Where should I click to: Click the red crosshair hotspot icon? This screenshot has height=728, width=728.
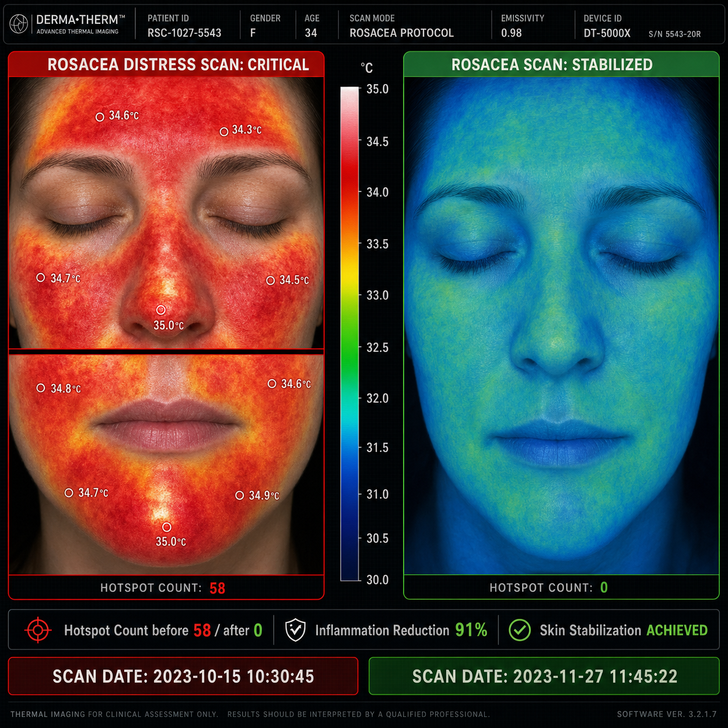click(x=38, y=630)
